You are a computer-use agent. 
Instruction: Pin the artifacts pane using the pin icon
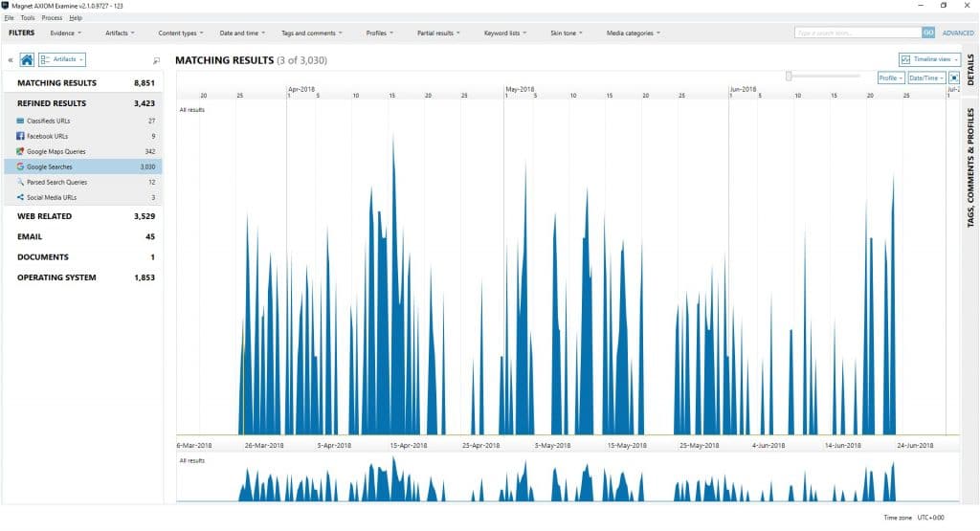(x=156, y=60)
